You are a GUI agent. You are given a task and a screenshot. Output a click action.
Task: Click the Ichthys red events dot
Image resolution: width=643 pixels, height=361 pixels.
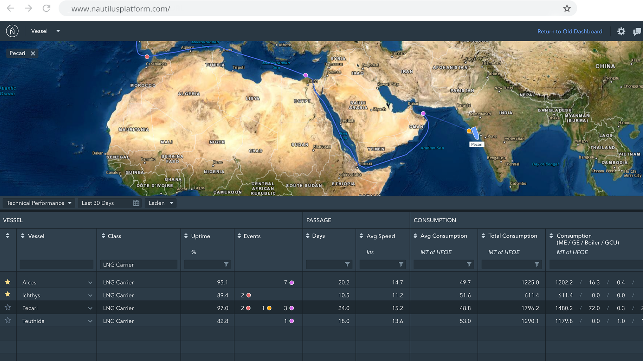click(x=249, y=295)
